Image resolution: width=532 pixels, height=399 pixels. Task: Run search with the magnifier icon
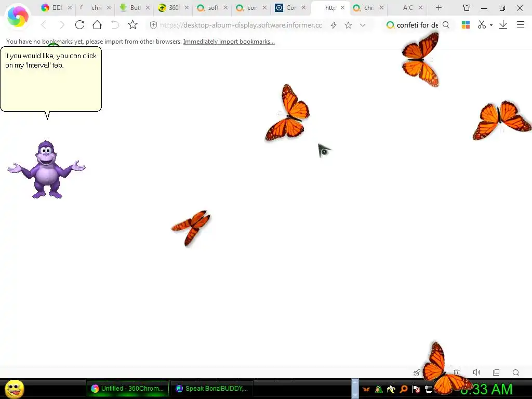pos(446,25)
